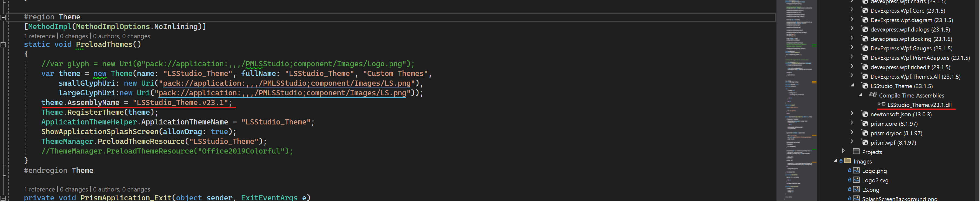Viewport: 980px width, 202px height.
Task: Click the DevExpress.Wpf.Core package icon
Action: coord(865,11)
